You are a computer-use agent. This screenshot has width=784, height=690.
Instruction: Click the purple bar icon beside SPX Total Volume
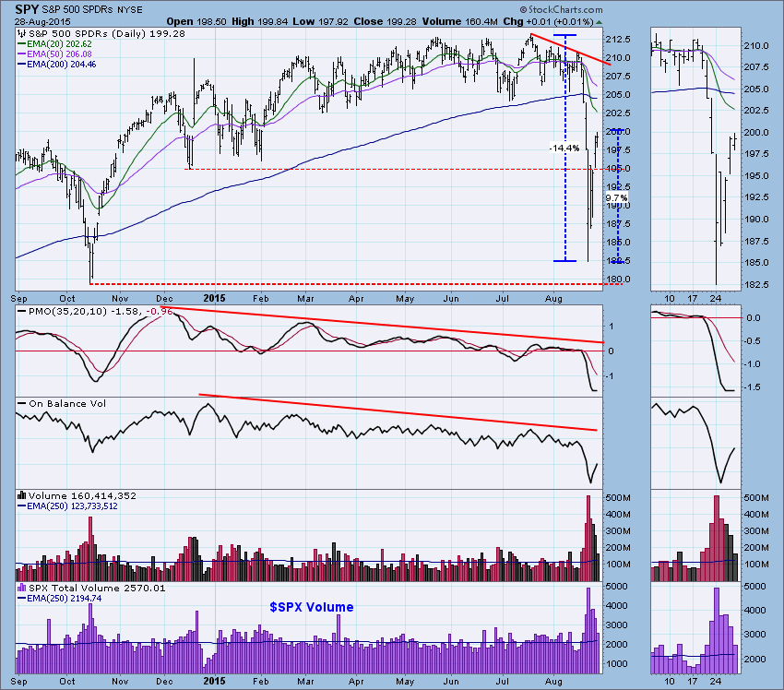click(x=22, y=588)
